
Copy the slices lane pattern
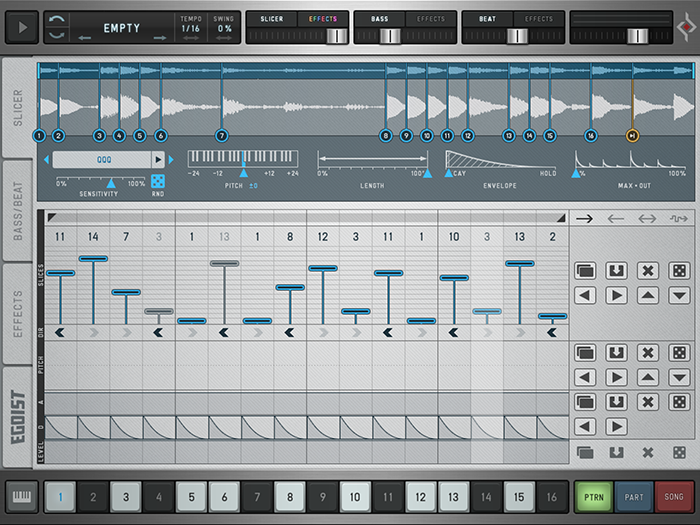point(585,271)
